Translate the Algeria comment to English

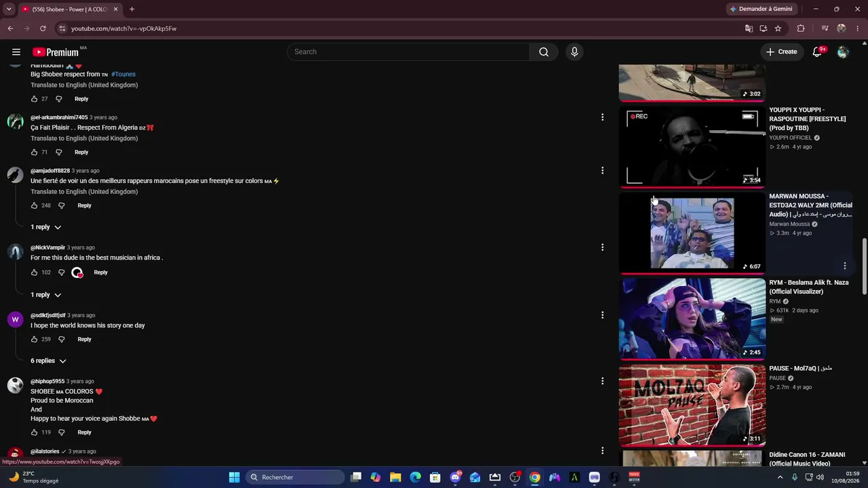pos(84,138)
